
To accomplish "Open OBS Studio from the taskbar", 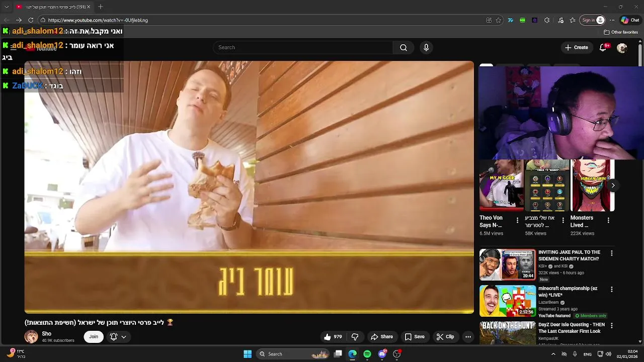I will tap(397, 354).
